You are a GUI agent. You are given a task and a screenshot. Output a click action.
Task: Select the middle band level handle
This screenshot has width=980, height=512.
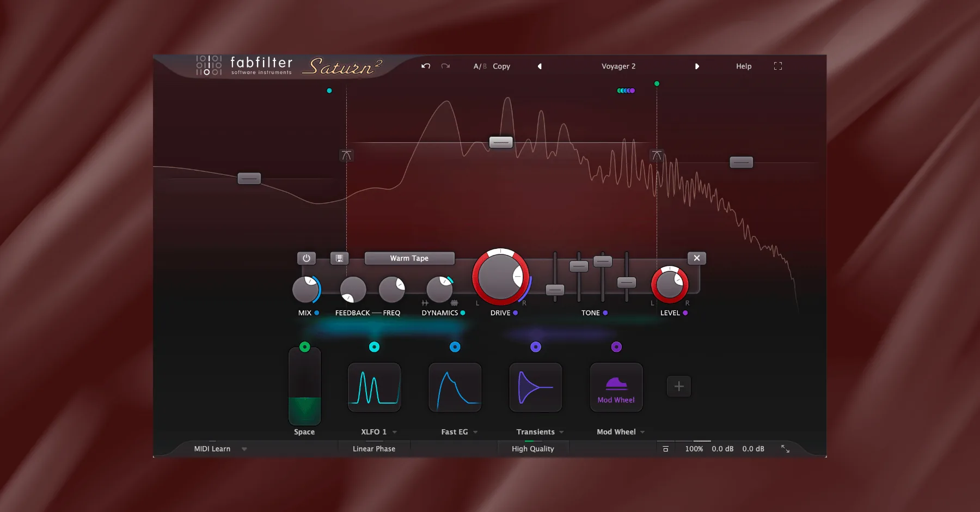point(501,142)
